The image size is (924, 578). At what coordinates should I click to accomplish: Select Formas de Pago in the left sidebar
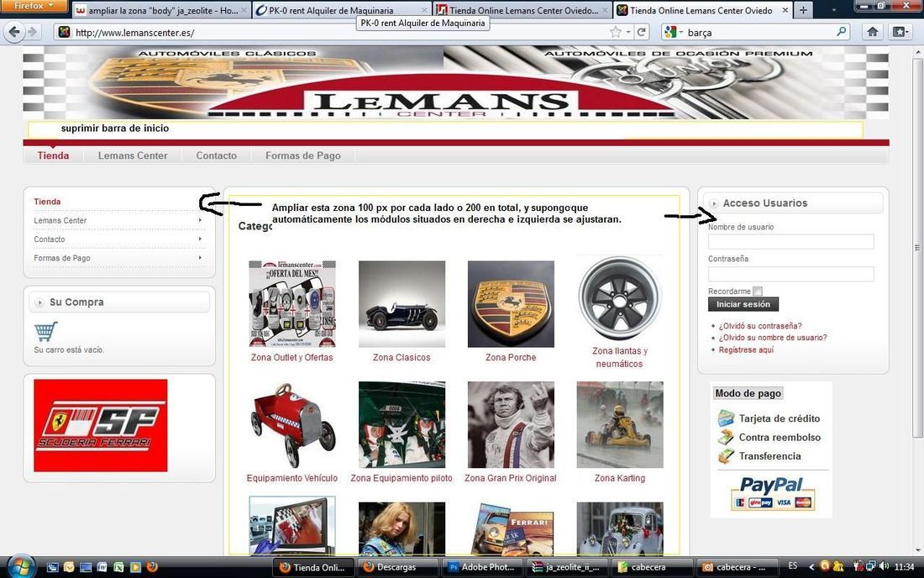[x=62, y=258]
